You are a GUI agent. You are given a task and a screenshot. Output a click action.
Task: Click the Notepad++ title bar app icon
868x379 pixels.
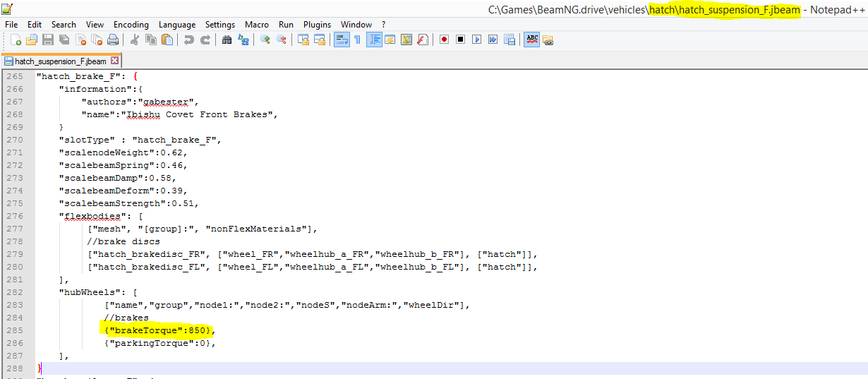(7, 8)
